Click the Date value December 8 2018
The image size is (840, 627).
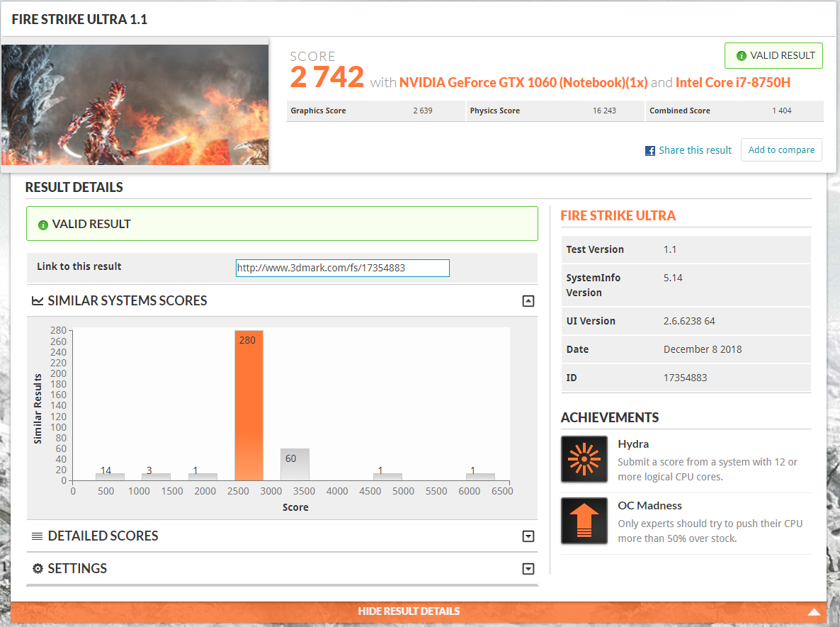tap(703, 349)
